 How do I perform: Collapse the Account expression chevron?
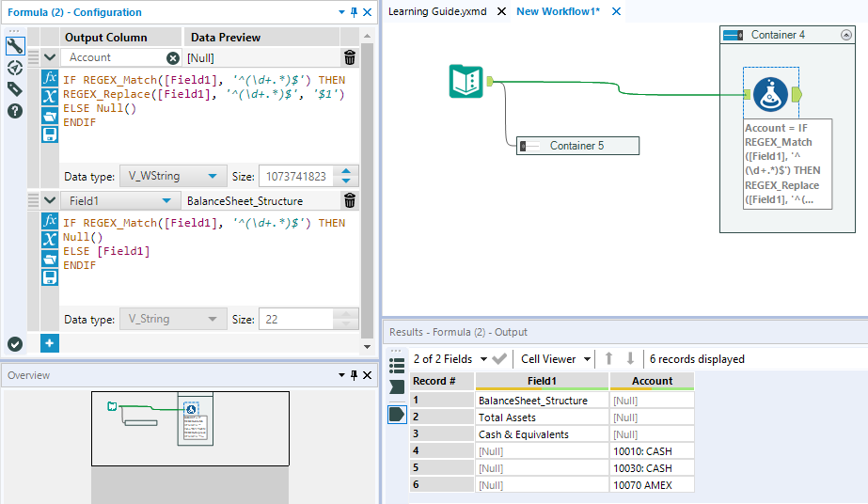tap(50, 57)
